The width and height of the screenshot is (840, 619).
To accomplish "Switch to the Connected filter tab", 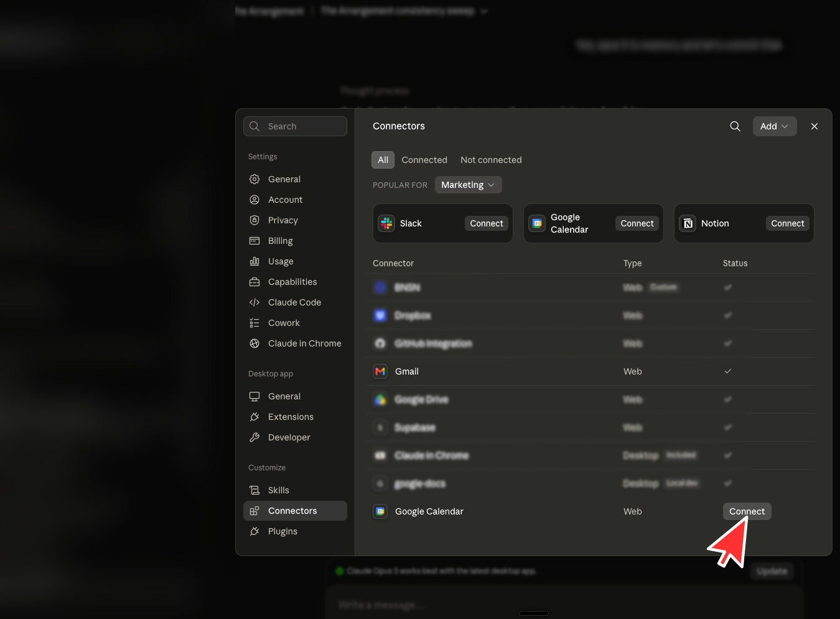I will [x=424, y=160].
